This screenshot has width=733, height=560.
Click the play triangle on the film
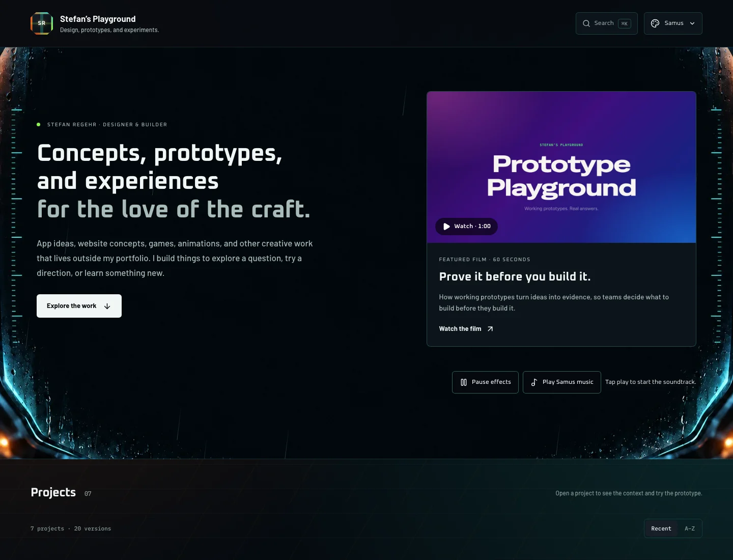click(446, 227)
